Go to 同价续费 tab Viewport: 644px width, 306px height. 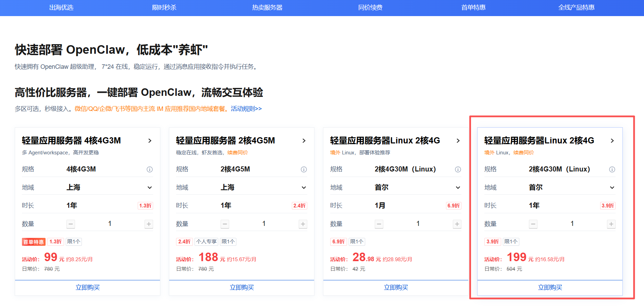click(x=370, y=8)
